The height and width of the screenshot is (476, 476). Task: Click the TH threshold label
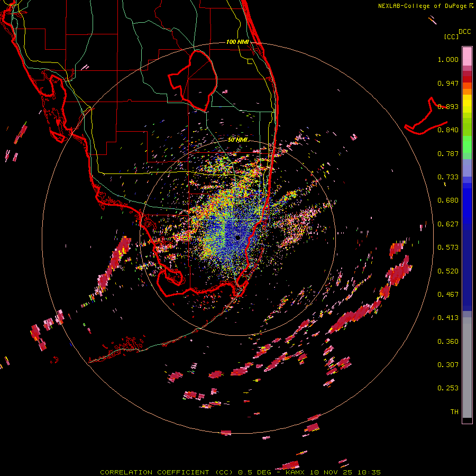454,412
